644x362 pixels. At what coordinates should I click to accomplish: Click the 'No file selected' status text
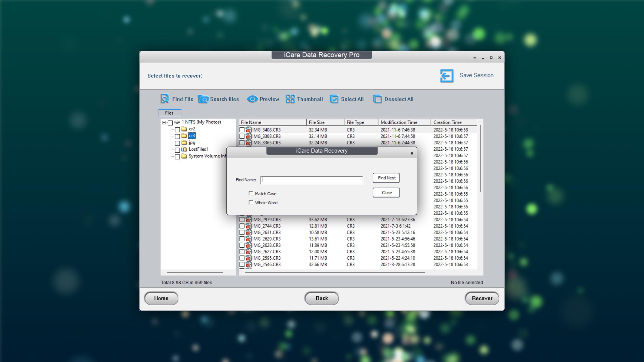click(467, 283)
